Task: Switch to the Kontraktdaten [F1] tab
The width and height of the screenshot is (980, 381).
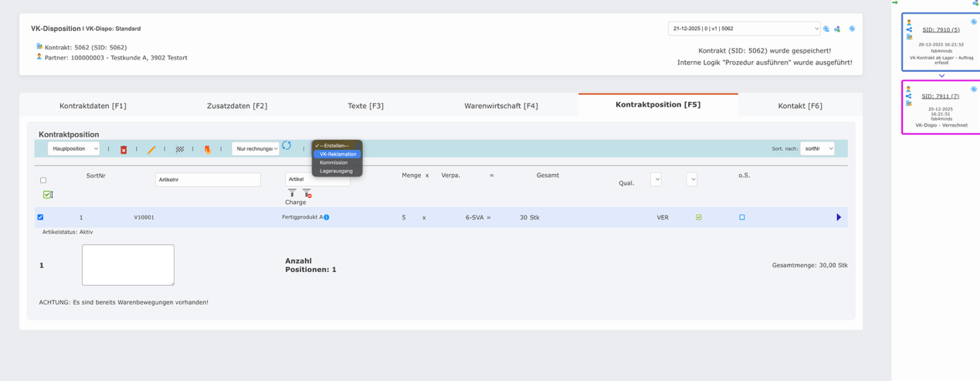Action: (93, 106)
